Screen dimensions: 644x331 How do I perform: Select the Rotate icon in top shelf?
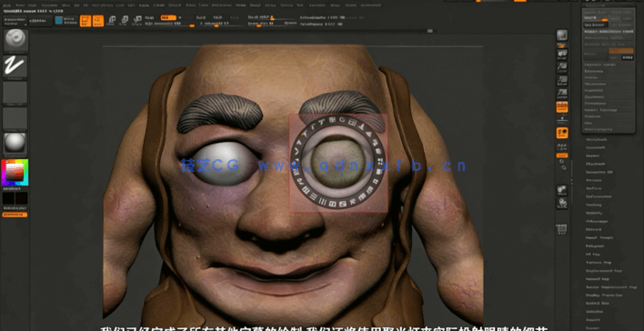tap(137, 21)
